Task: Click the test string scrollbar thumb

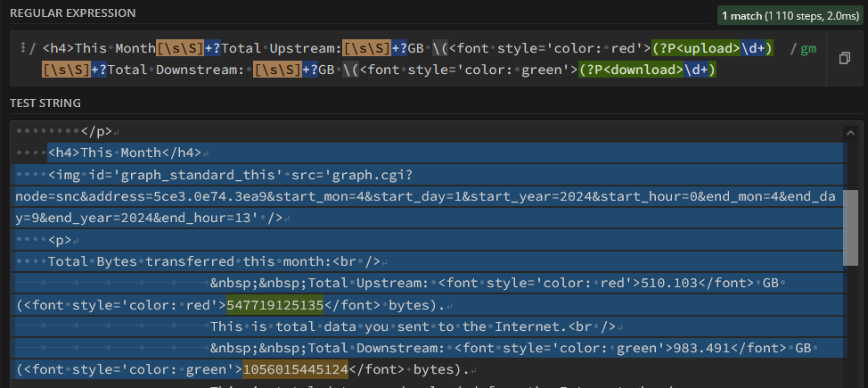Action: tap(850, 227)
